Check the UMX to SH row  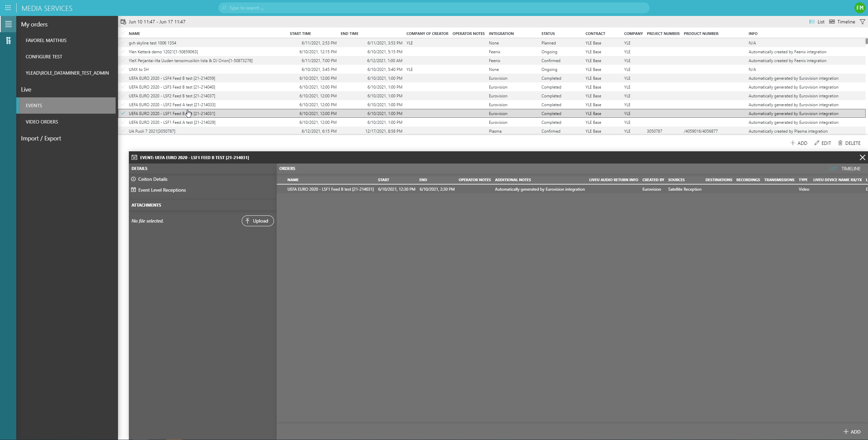coord(123,69)
